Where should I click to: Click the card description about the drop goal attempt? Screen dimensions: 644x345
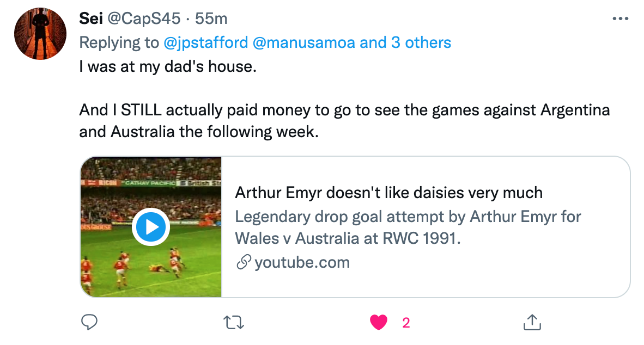coord(408,227)
